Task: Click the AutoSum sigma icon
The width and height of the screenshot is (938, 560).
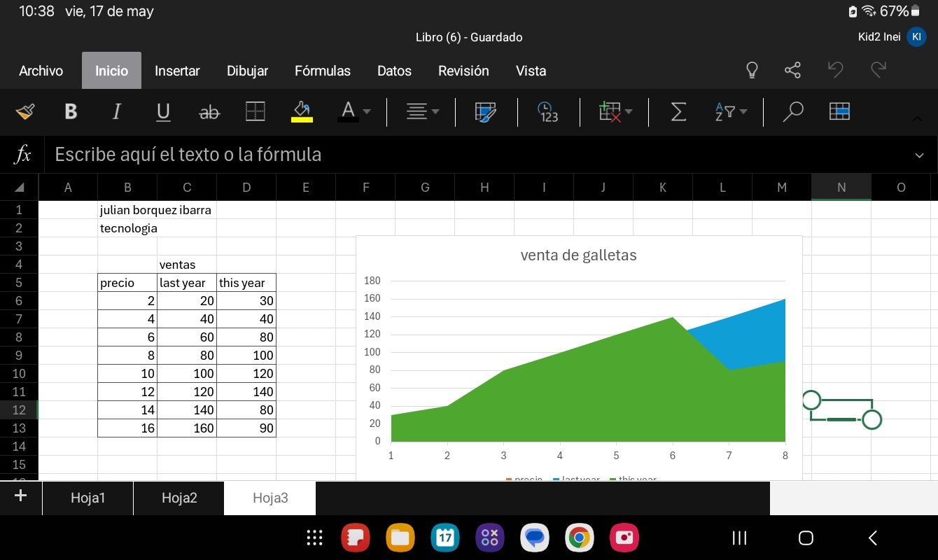Action: (x=678, y=112)
